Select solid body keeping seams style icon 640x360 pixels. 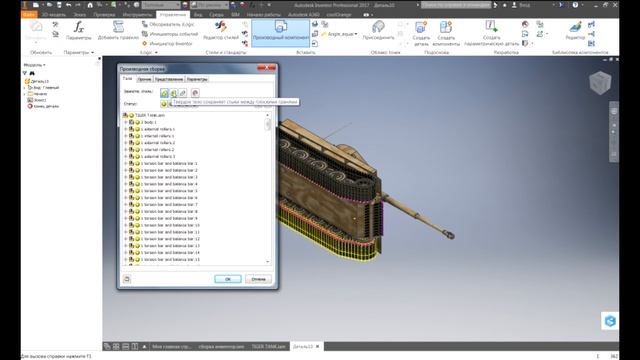[173, 93]
